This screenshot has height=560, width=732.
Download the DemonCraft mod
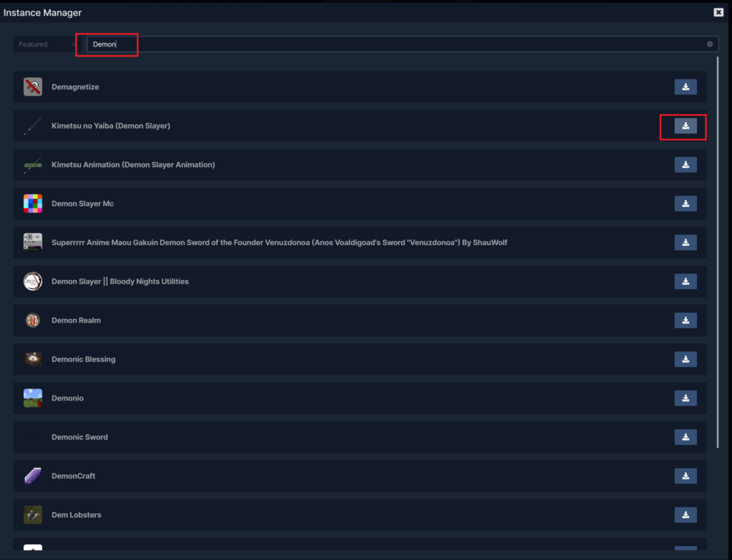685,476
